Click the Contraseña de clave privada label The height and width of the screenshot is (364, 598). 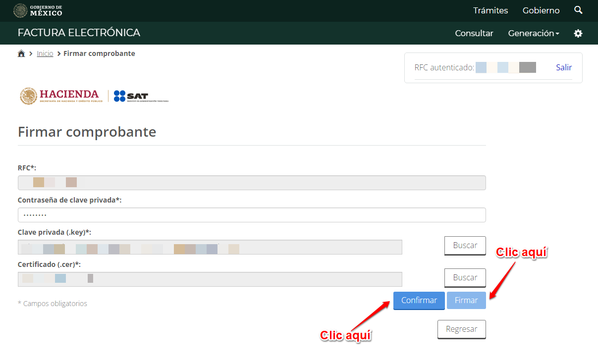tap(70, 200)
